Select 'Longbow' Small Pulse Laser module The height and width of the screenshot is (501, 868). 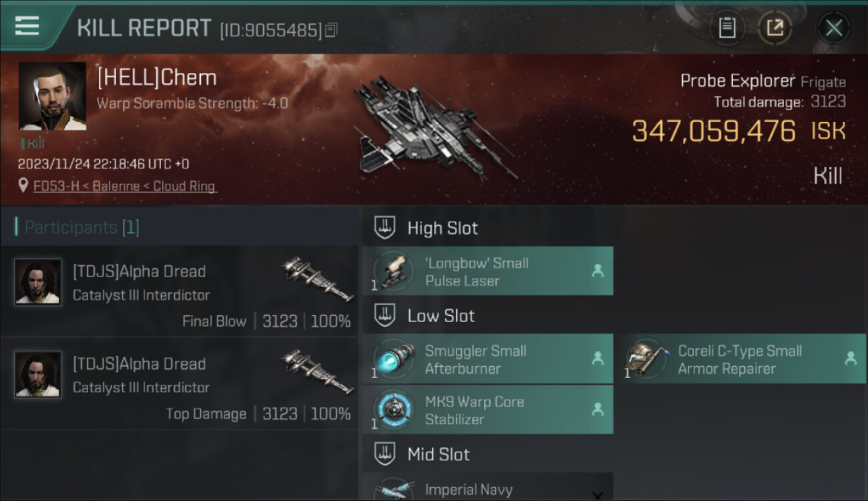click(x=487, y=271)
